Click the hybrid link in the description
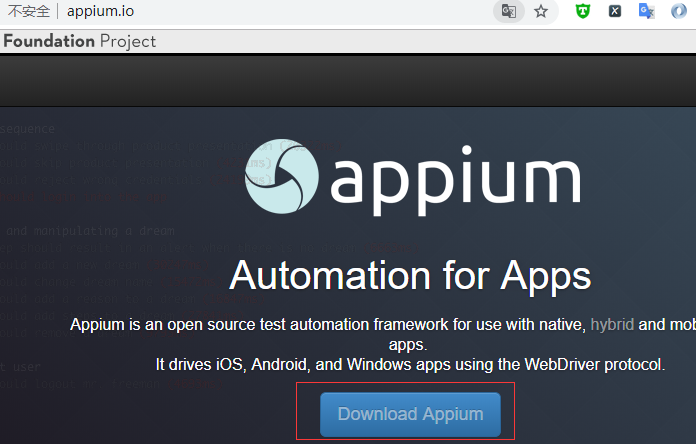Screen dimensions: 696x445 pyautogui.click(x=612, y=324)
